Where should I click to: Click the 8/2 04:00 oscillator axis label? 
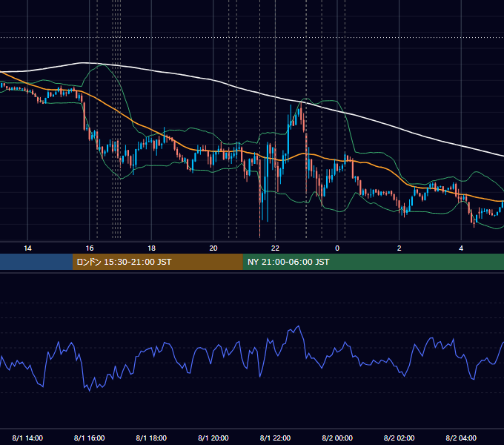pyautogui.click(x=461, y=438)
